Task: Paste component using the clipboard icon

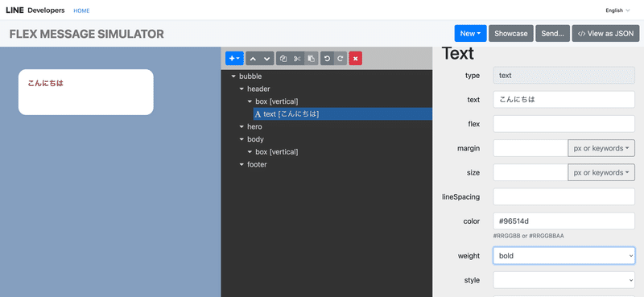Action: coord(312,58)
